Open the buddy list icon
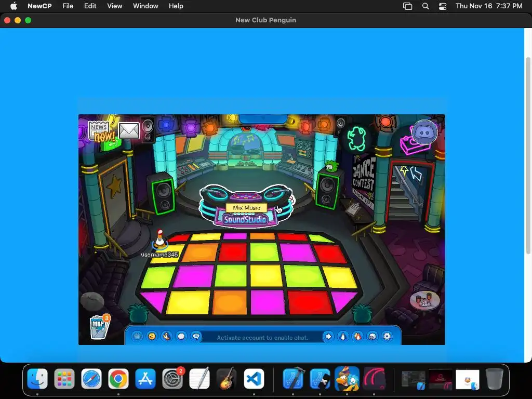 [357, 336]
